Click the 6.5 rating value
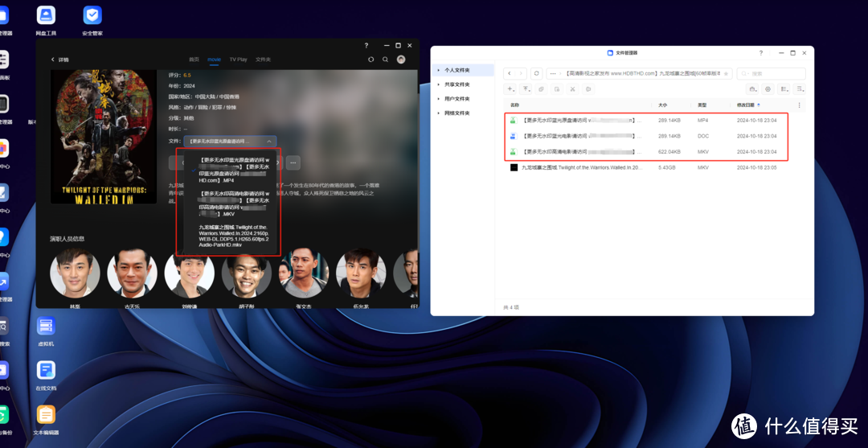 187,75
